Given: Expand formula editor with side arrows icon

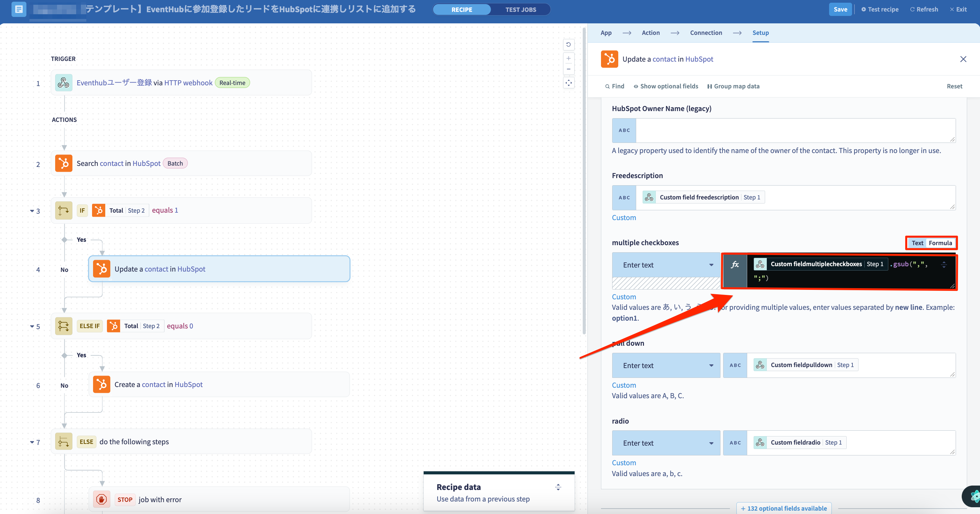Looking at the screenshot, I should 944,264.
